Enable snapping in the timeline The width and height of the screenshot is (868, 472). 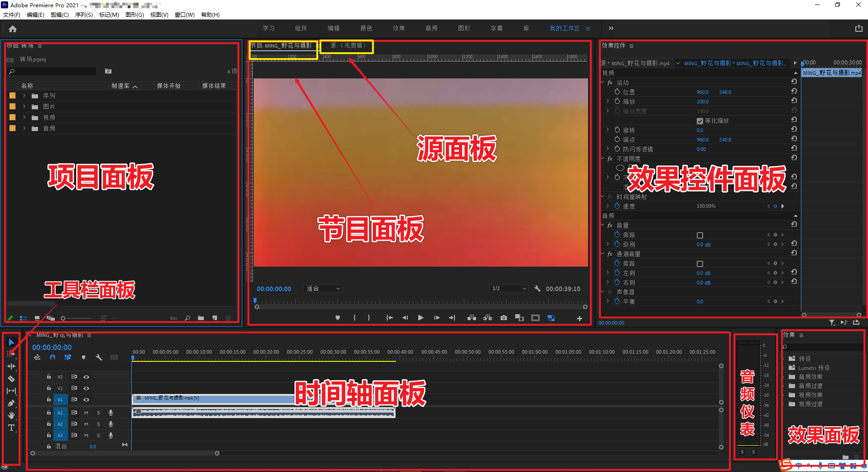[53, 357]
